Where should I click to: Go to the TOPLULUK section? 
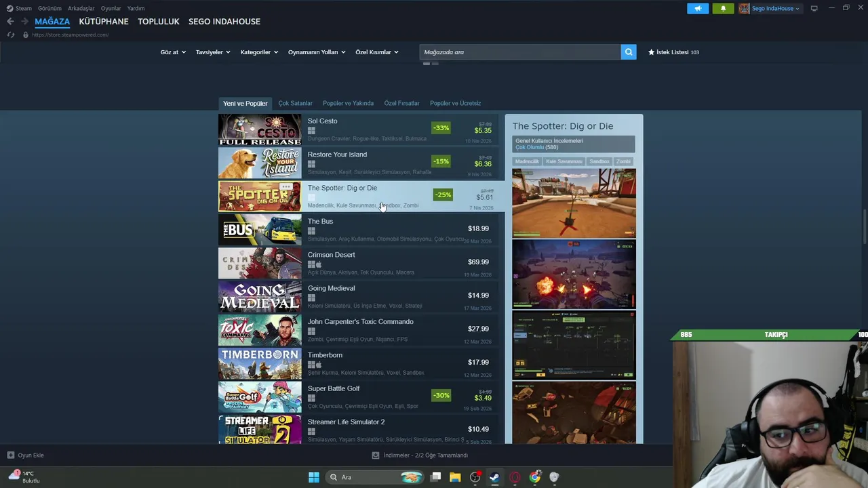159,22
